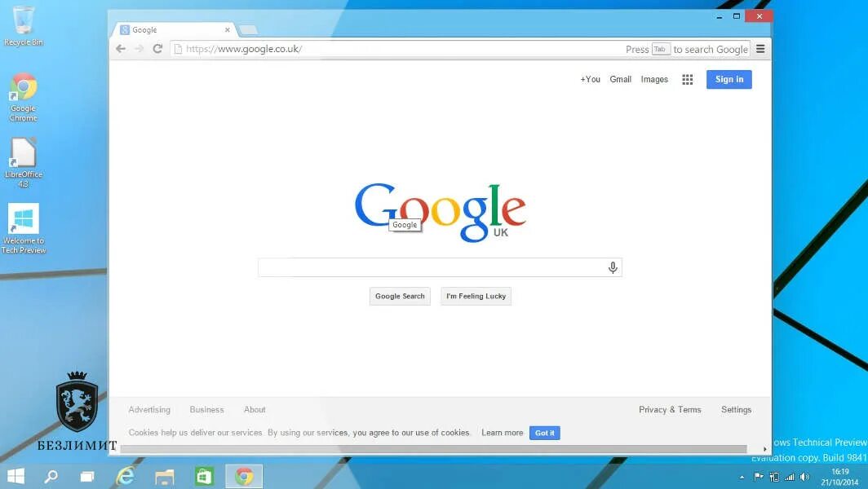Reload the Google page
The image size is (868, 489).
(157, 49)
